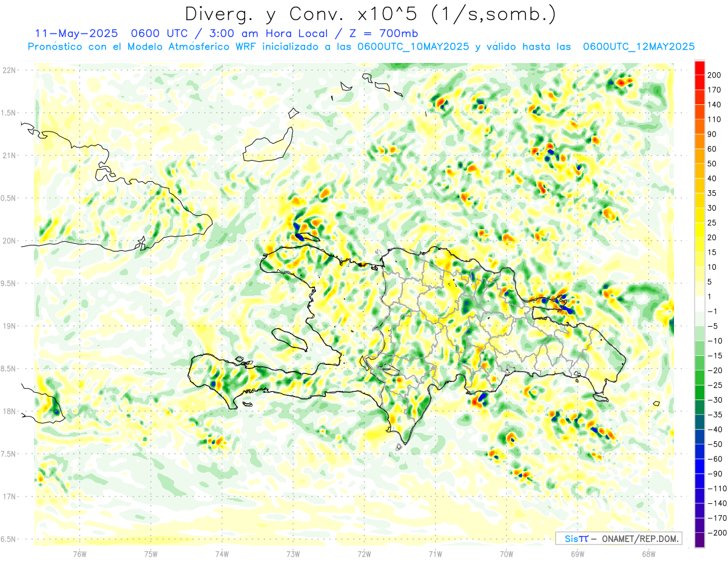728x562 pixels.
Task: Click the '-140' colorbar value
Action: click(x=718, y=504)
